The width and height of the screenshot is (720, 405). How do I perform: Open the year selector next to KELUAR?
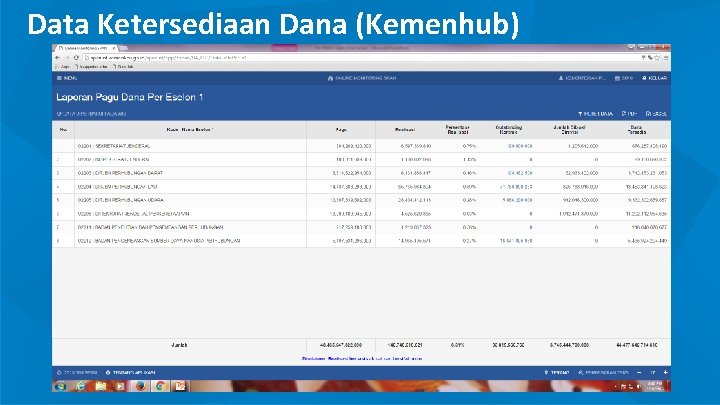(624, 78)
